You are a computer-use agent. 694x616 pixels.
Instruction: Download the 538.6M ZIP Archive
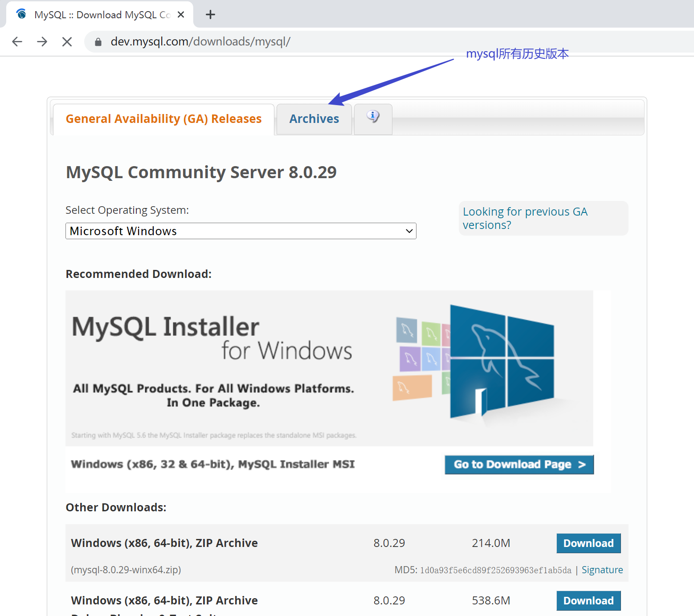coord(588,601)
